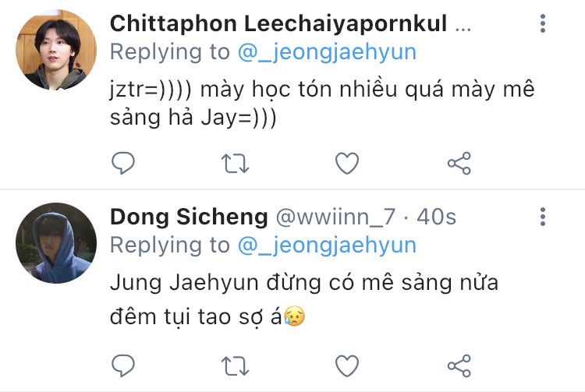The image size is (585, 392).
Task: Share Chittaphon Leechaiyapornkul's tweet
Action: tap(459, 163)
